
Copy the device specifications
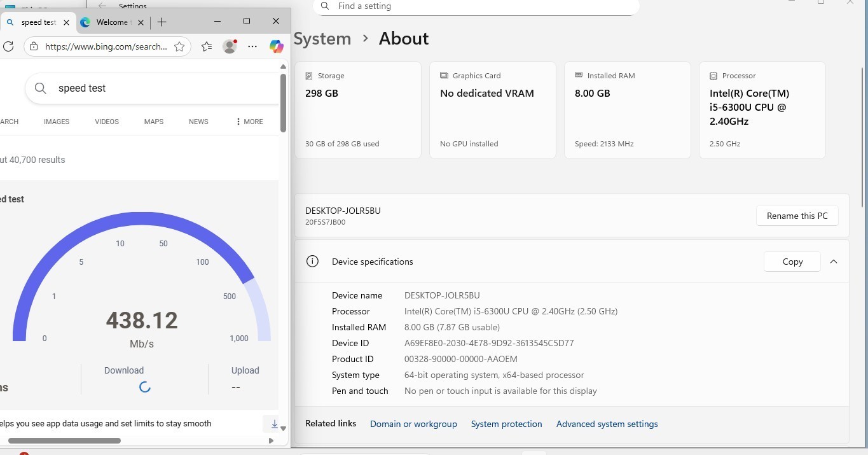click(792, 262)
